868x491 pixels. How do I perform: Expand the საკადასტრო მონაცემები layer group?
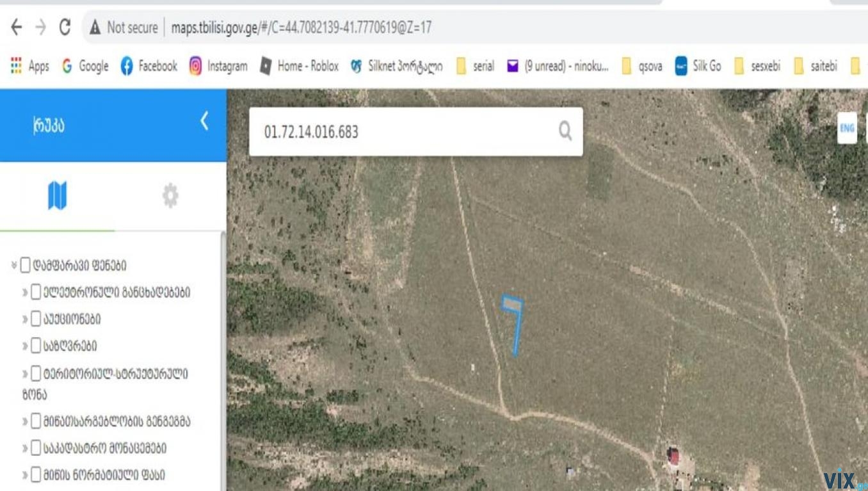point(25,448)
